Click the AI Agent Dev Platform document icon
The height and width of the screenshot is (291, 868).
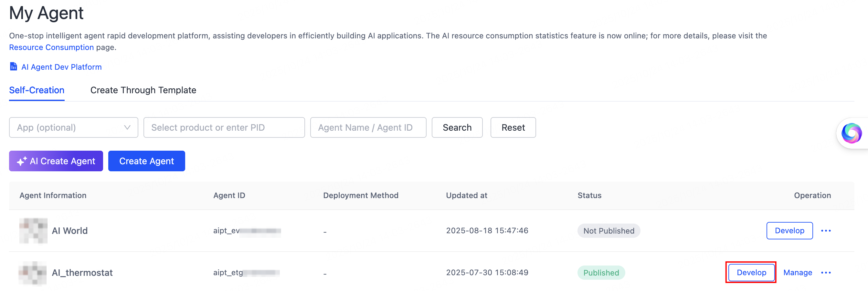13,66
